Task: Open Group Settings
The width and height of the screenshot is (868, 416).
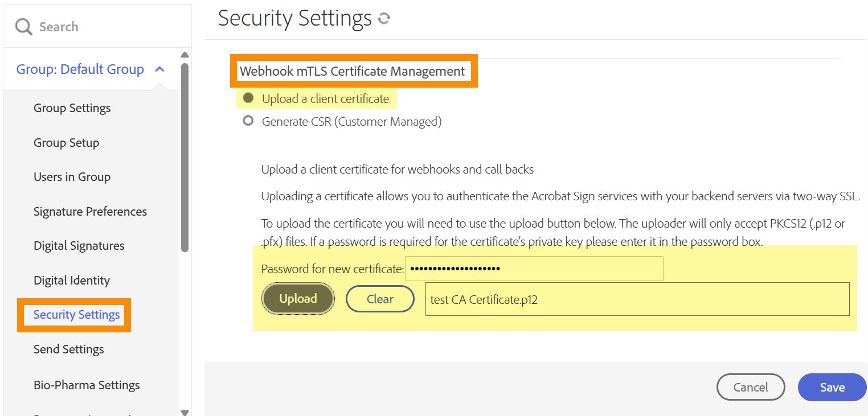Action: (72, 108)
